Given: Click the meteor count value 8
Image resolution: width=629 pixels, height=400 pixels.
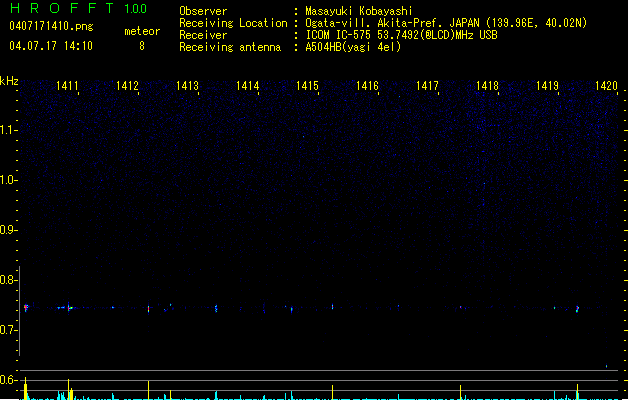Looking at the screenshot, I should (142, 46).
